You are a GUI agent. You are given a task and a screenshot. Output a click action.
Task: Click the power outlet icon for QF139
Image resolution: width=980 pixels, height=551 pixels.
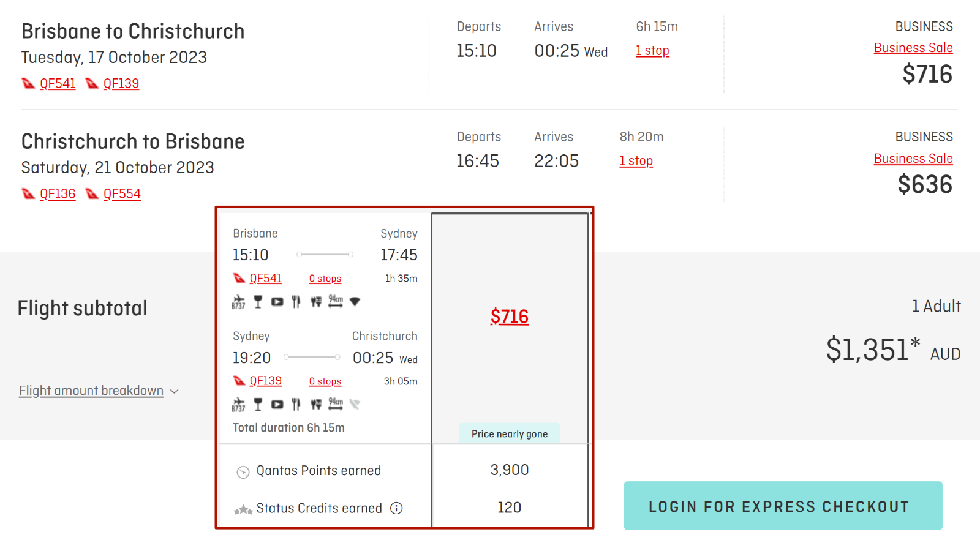click(x=316, y=404)
